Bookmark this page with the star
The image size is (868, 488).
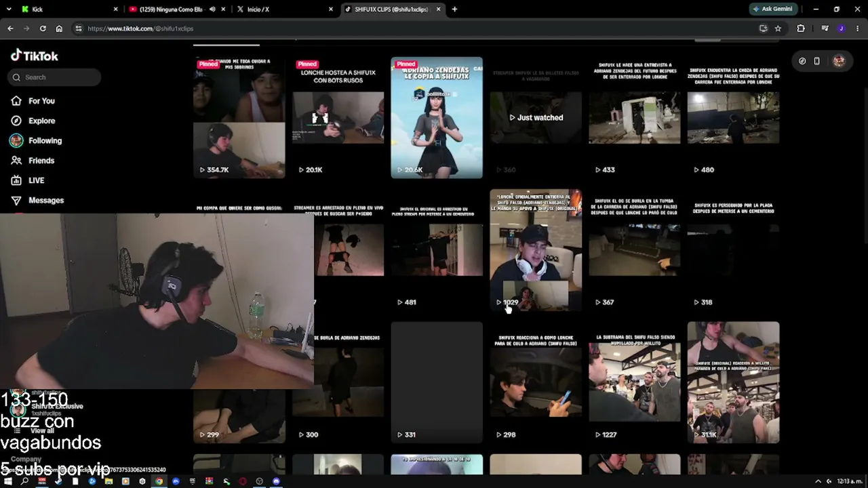coord(778,28)
